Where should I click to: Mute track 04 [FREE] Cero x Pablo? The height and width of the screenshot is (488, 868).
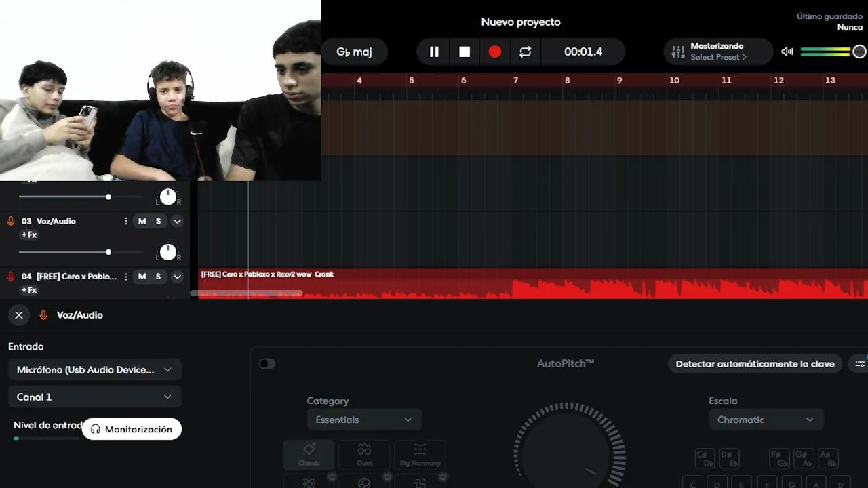click(x=142, y=277)
